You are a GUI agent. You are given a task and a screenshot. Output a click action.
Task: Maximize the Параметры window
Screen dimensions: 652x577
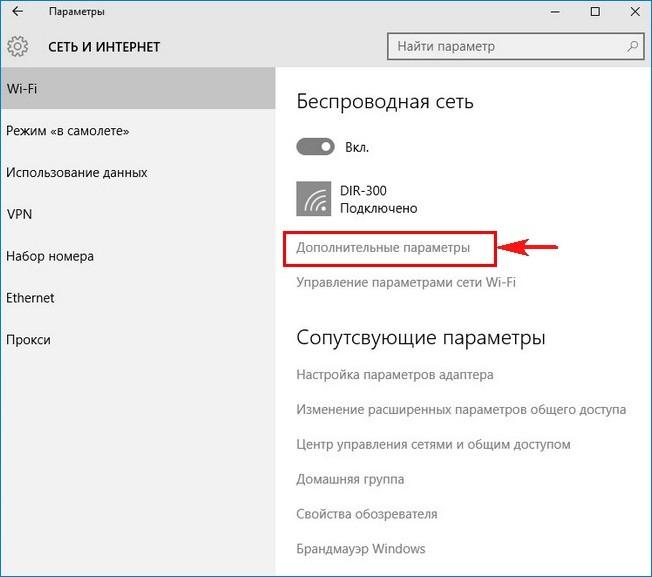[x=595, y=12]
